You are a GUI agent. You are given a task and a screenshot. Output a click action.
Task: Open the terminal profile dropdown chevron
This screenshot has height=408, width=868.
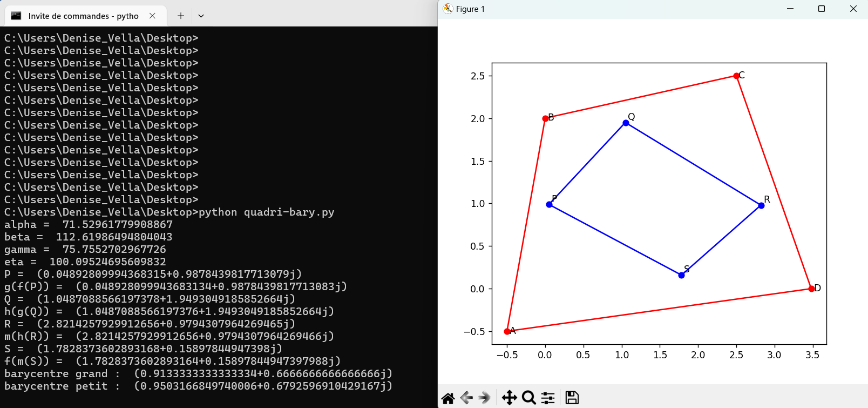pos(201,16)
